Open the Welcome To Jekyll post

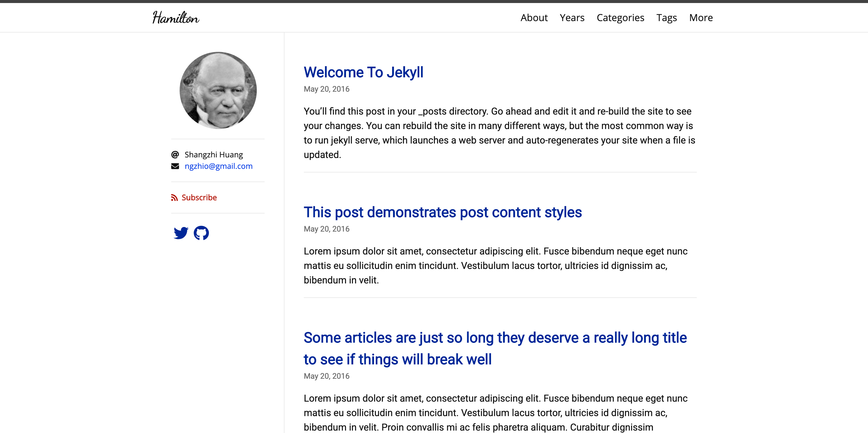[x=363, y=72]
